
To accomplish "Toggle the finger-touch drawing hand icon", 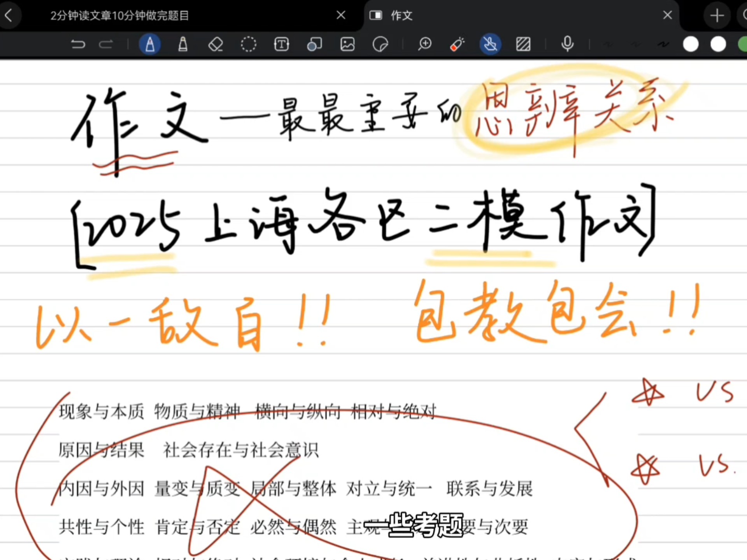I will click(x=490, y=44).
